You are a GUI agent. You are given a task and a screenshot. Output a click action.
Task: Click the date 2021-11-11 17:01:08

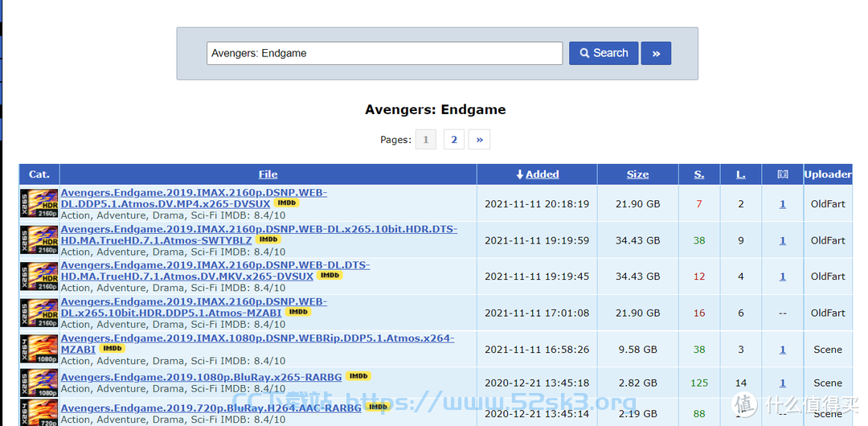tap(537, 313)
